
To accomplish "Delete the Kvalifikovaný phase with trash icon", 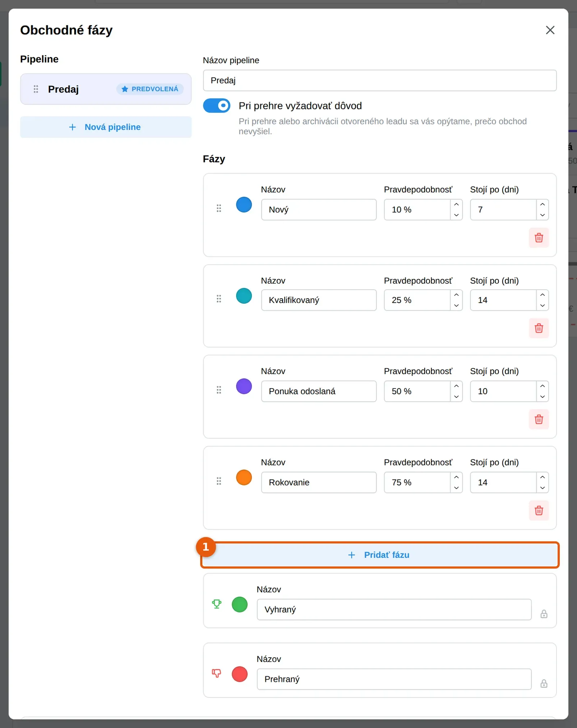I will 539,328.
